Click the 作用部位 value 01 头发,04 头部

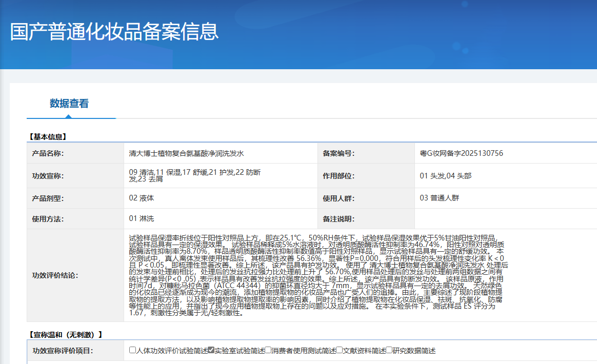point(445,176)
